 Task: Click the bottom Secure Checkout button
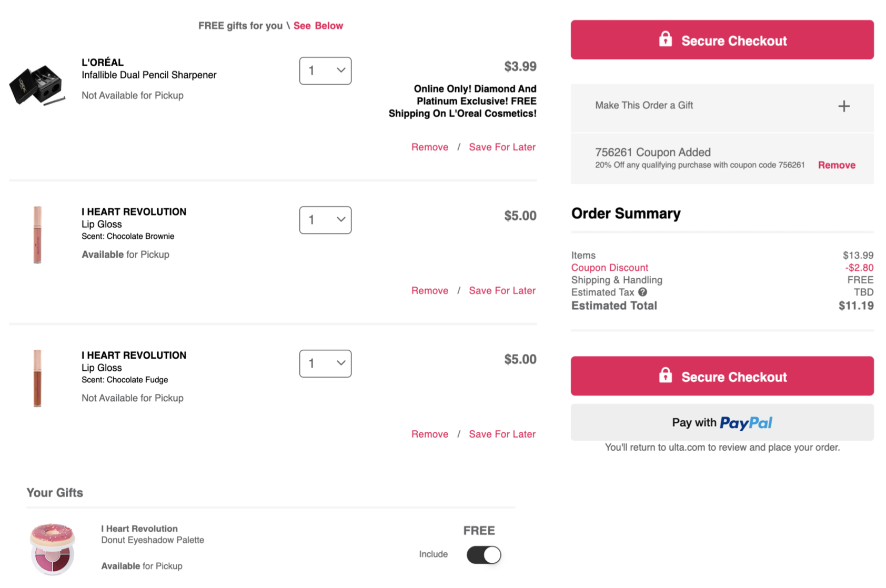coord(722,376)
